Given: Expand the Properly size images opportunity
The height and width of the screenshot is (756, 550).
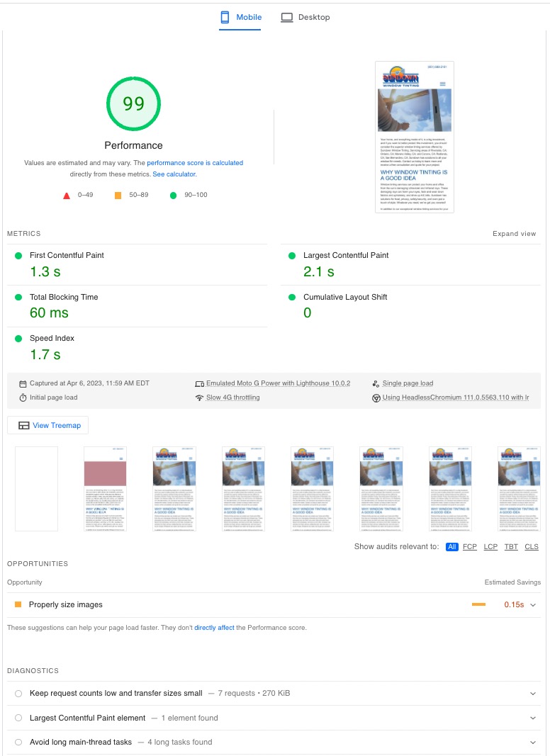Looking at the screenshot, I should point(532,605).
